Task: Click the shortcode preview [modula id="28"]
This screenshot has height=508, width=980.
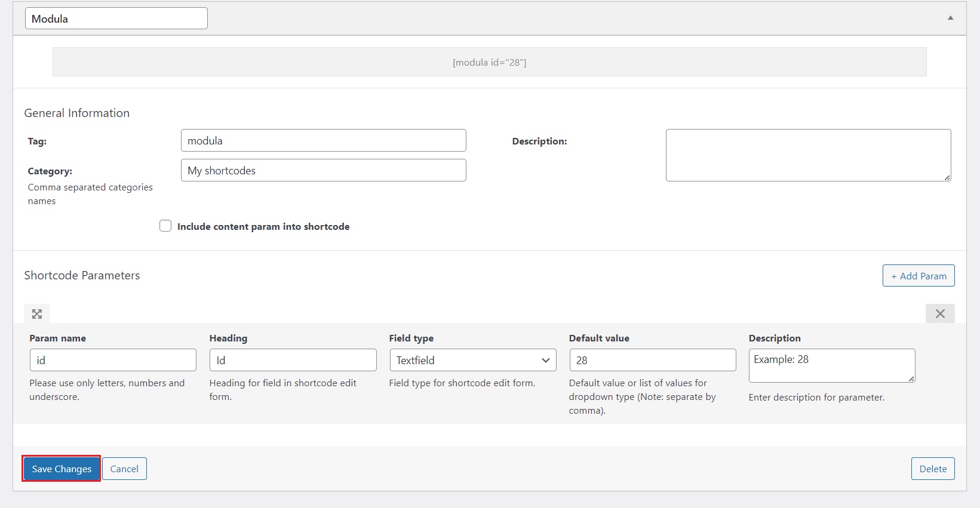Action: pyautogui.click(x=489, y=62)
